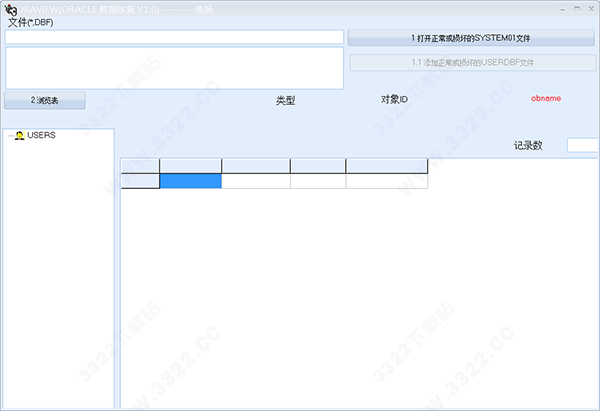Select the highlighted blue grid cell
600x411 pixels.
pyautogui.click(x=191, y=181)
